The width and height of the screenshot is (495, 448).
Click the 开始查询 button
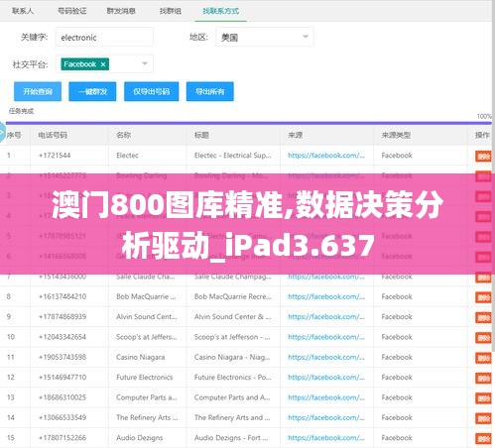[x=38, y=91]
